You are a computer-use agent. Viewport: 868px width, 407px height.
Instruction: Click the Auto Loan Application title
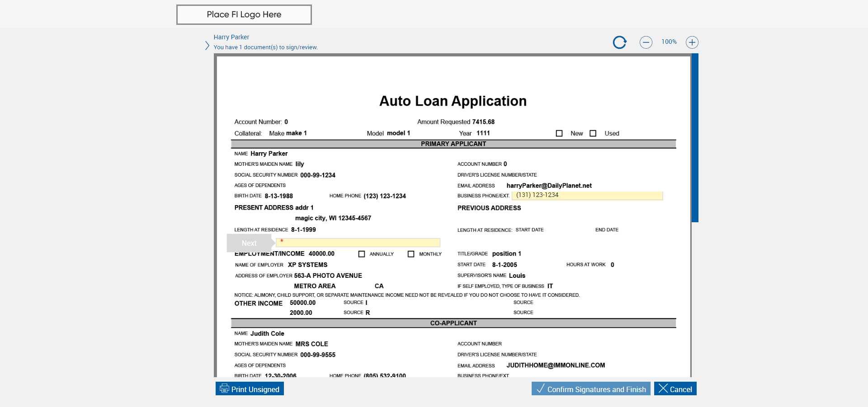coord(453,101)
